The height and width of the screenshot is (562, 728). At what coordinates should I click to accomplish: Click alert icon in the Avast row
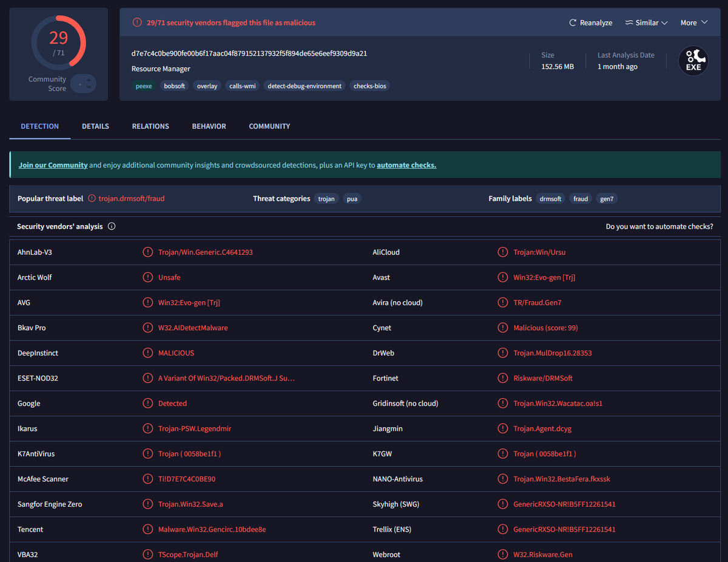(x=502, y=277)
